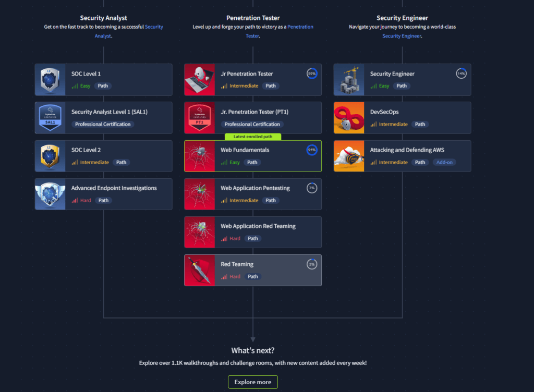Click the Jr Penetration Tester laptop icon
Screen dimensions: 534x392
[199, 80]
